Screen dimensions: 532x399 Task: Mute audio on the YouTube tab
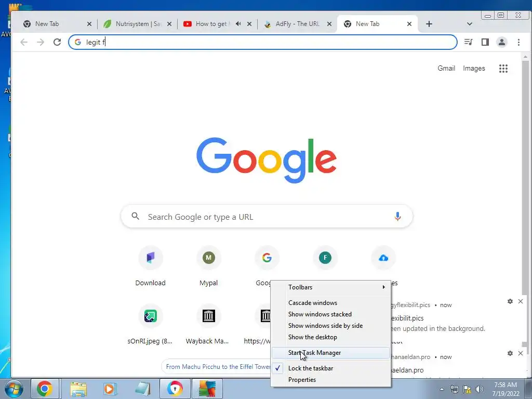tap(238, 24)
